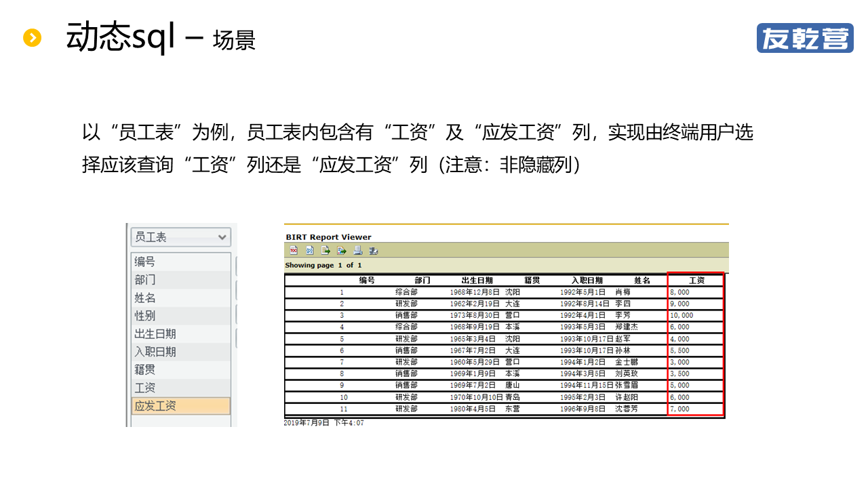Click the salary value 9,000
The width and height of the screenshot is (868, 488).
679,304
